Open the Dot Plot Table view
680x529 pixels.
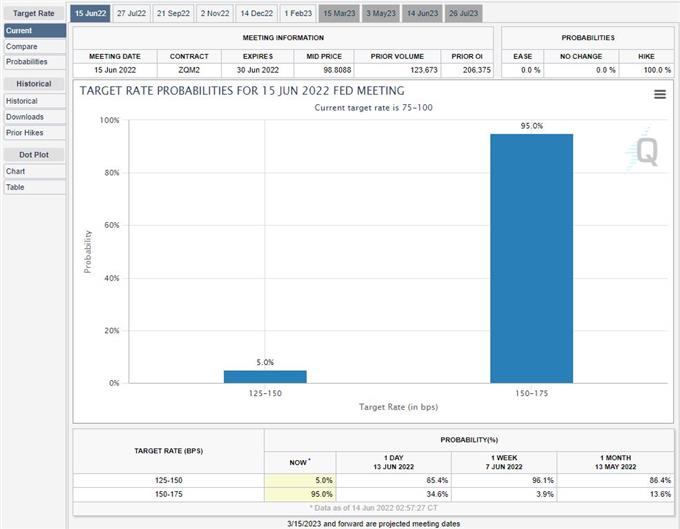tap(16, 187)
